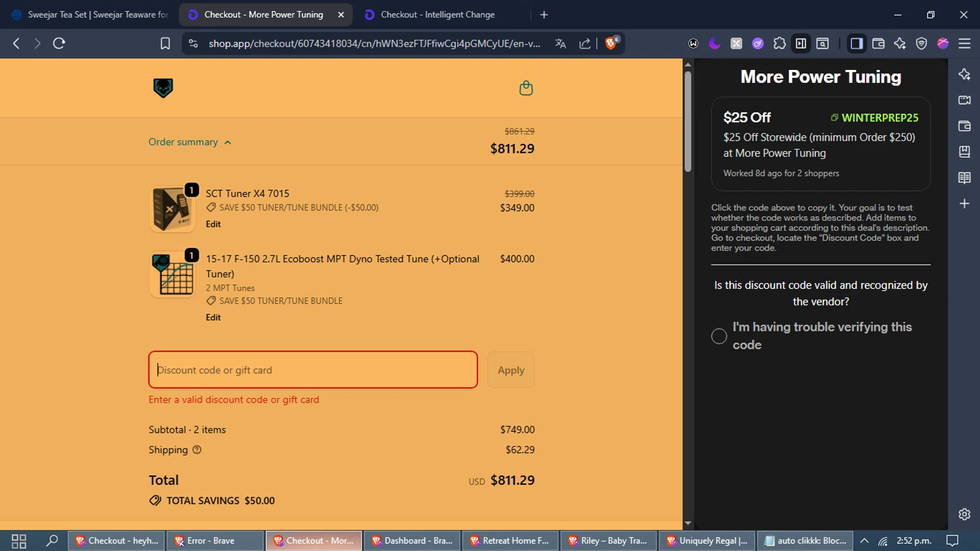The height and width of the screenshot is (551, 980).
Task: Reload the checkout page
Action: click(59, 43)
